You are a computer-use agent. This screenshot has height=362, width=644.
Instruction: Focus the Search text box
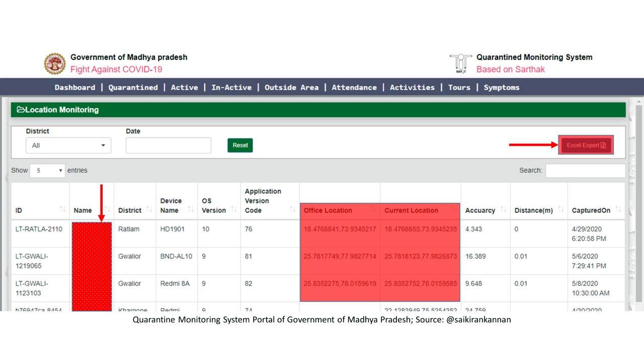point(585,170)
